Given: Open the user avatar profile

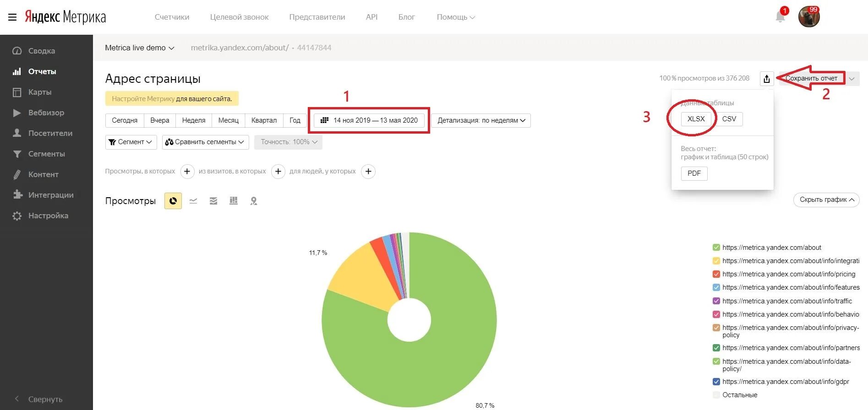Looking at the screenshot, I should coord(809,17).
